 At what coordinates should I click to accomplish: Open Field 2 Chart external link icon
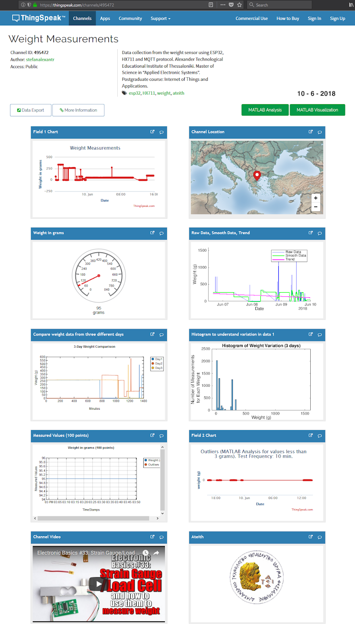point(311,435)
